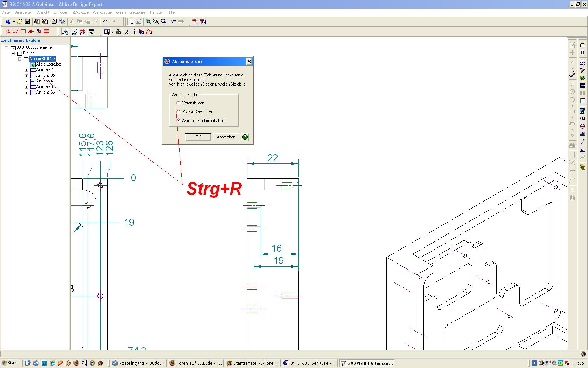Viewport: 588px width, 368px height.
Task: Click the feature control frame icon
Action: pyautogui.click(x=582, y=134)
